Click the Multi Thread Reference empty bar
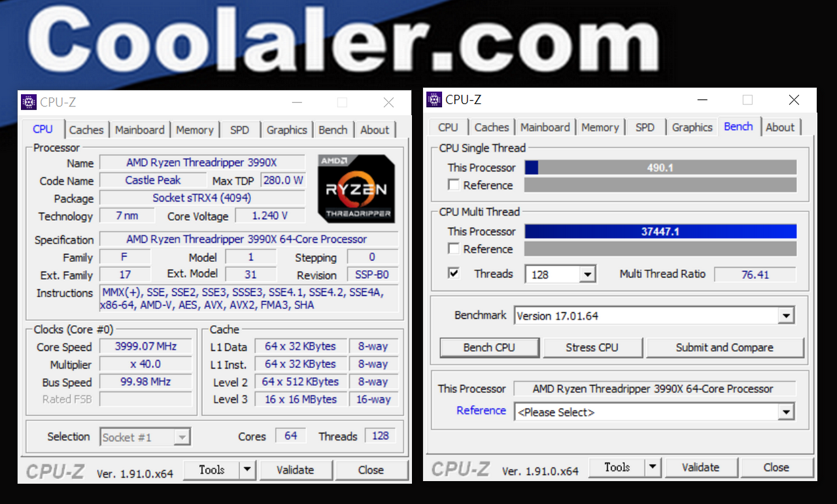Image resolution: width=837 pixels, height=504 pixels. 660,249
